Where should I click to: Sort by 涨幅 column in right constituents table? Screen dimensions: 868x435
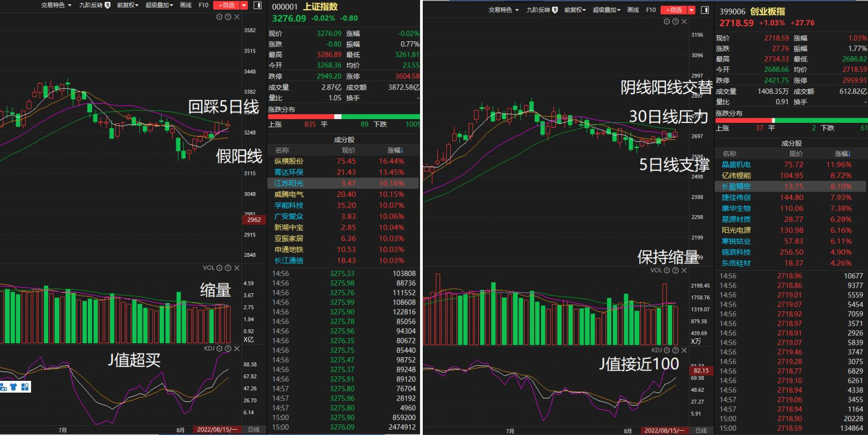843,153
